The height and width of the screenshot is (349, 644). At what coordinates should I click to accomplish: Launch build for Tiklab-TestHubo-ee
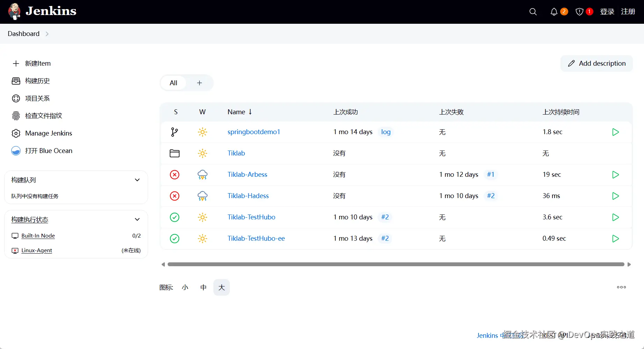(615, 239)
